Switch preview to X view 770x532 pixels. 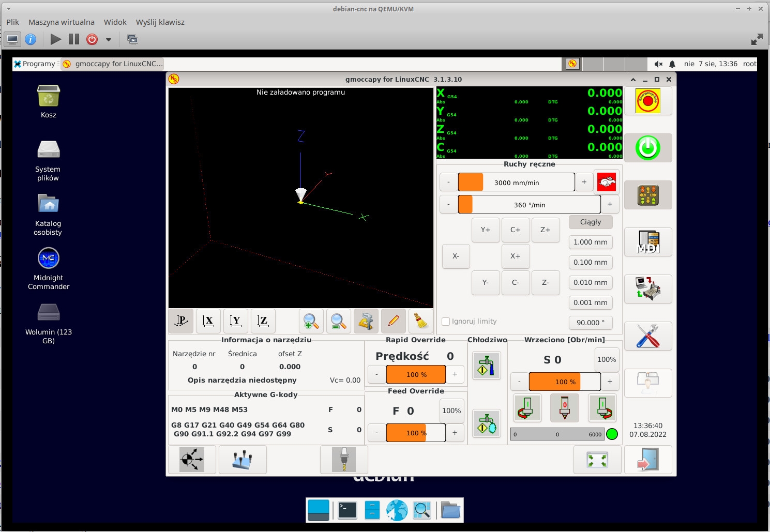point(208,321)
